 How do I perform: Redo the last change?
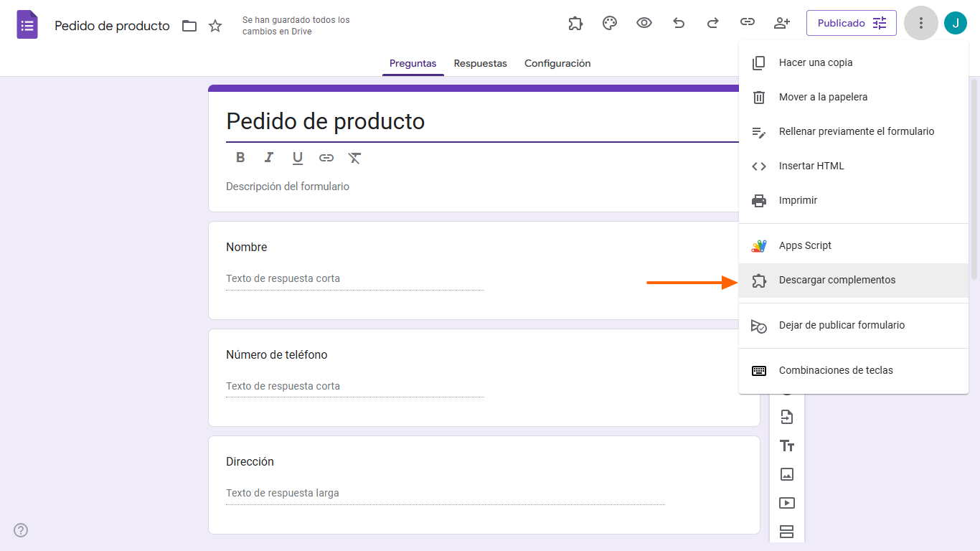tap(712, 23)
